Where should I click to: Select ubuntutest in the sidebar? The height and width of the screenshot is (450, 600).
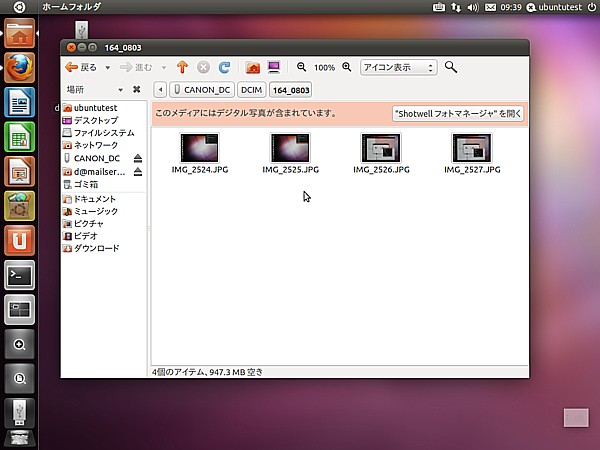104,108
